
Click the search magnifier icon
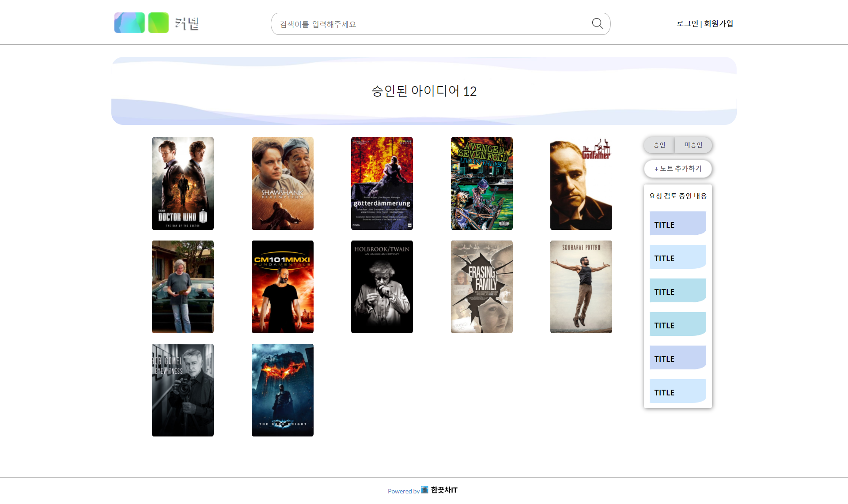[597, 24]
